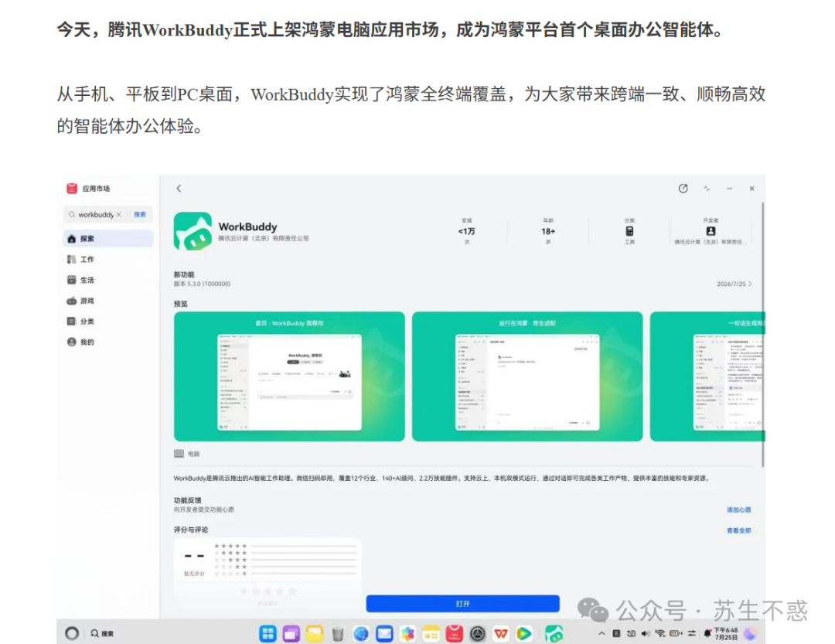Screen dimensions: 835x644
Task: Open the yellow file manager icon in the dock
Action: click(x=315, y=634)
